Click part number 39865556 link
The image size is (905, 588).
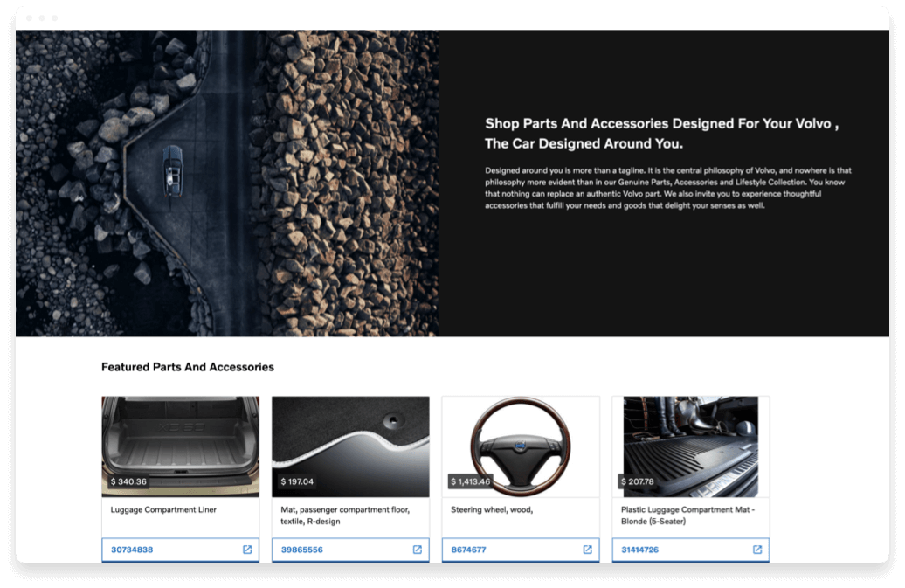(302, 550)
